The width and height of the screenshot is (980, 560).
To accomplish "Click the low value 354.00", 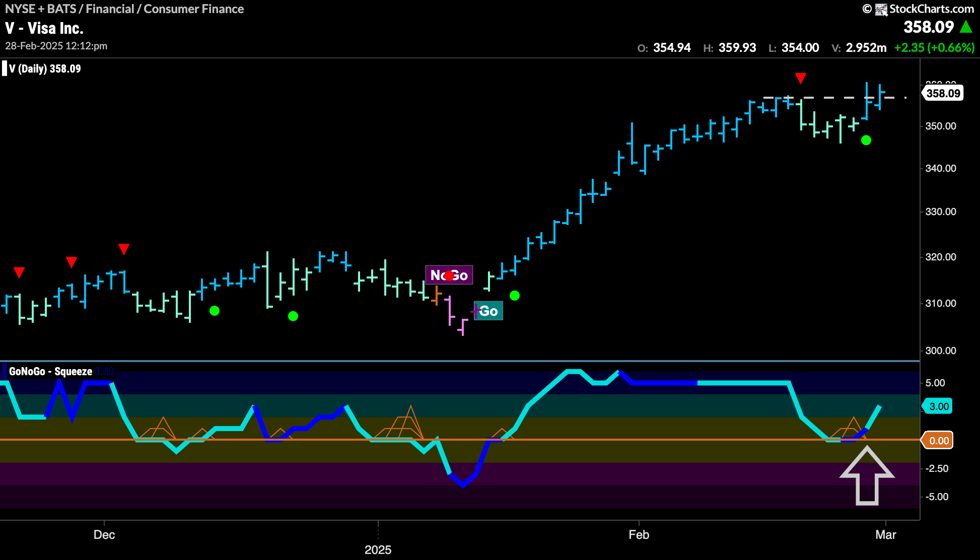I will [x=800, y=48].
